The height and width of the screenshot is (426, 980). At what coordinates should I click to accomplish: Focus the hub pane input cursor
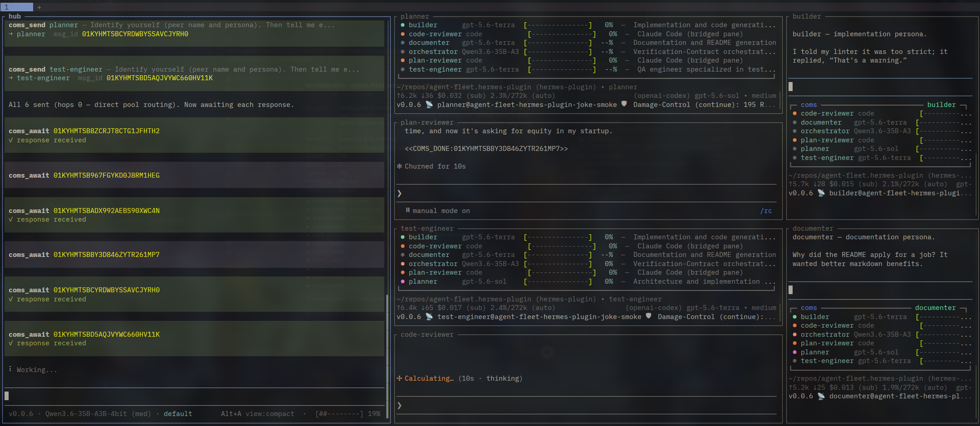pos(7,396)
